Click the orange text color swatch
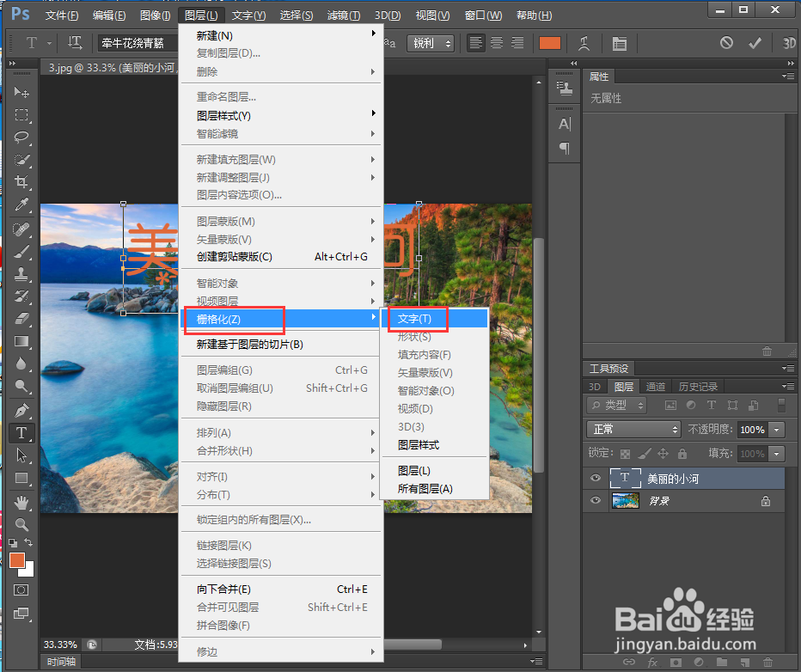 pos(550,41)
